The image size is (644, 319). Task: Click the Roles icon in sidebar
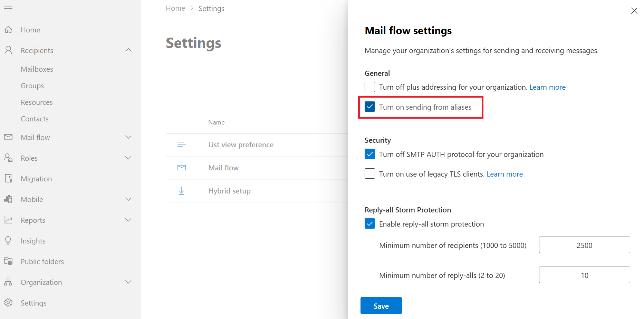pyautogui.click(x=8, y=158)
